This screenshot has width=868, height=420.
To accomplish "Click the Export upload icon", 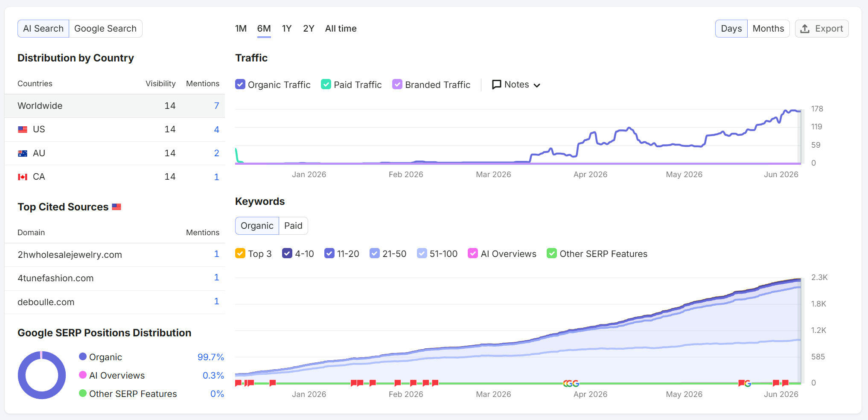I will coord(805,29).
